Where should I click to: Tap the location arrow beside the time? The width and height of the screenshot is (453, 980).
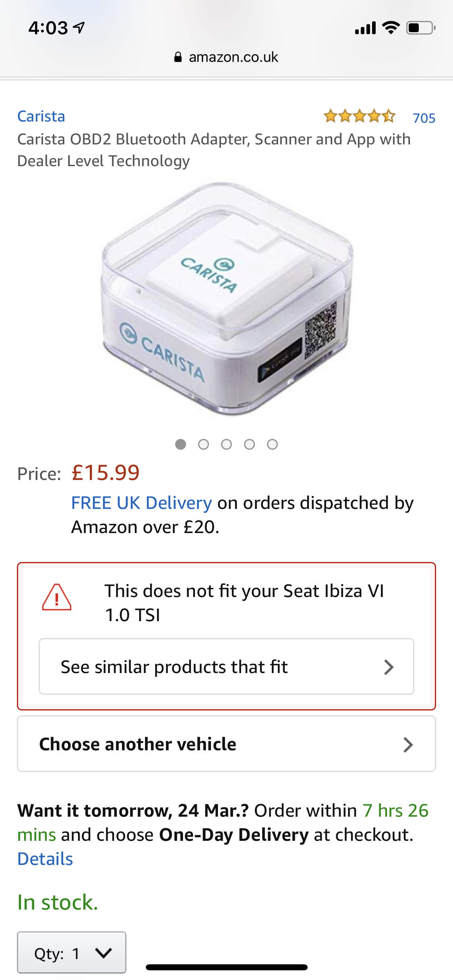pyautogui.click(x=79, y=27)
